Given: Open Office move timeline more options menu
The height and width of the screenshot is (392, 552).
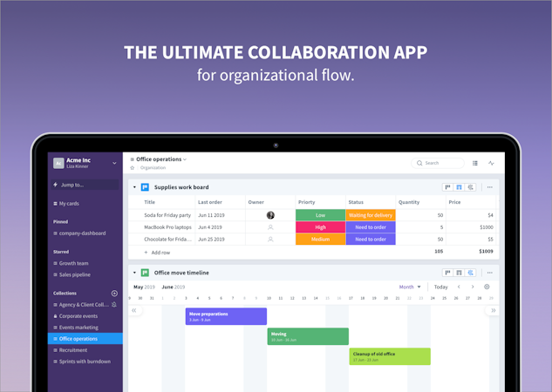Looking at the screenshot, I should coord(490,273).
